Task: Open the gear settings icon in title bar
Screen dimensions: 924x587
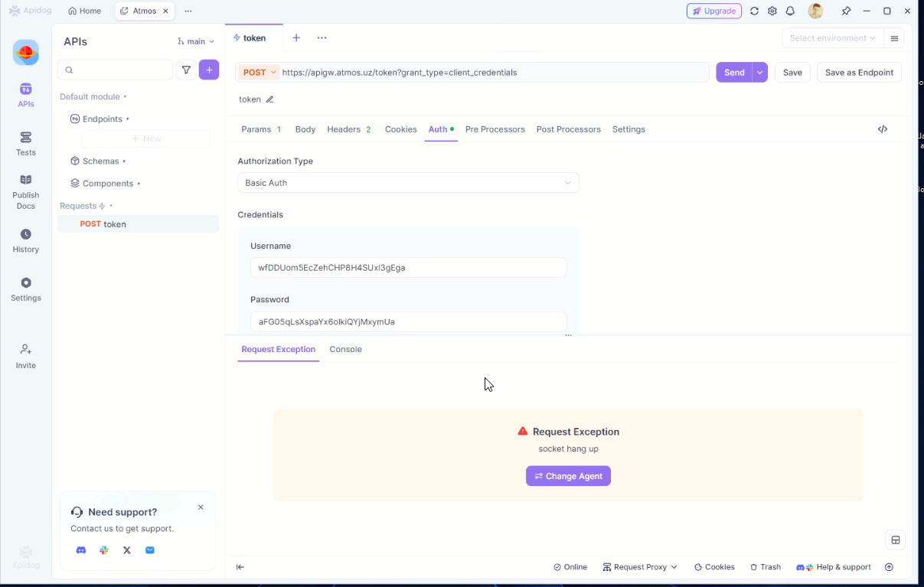Action: pyautogui.click(x=772, y=11)
